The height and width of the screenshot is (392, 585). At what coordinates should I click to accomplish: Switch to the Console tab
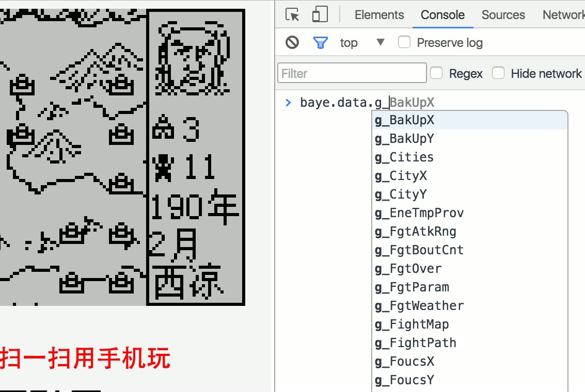click(442, 15)
